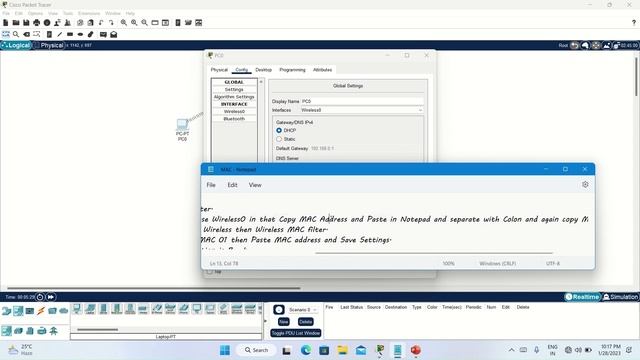
Task: Activate the Delete tool icon
Action: pyautogui.click(x=27, y=34)
